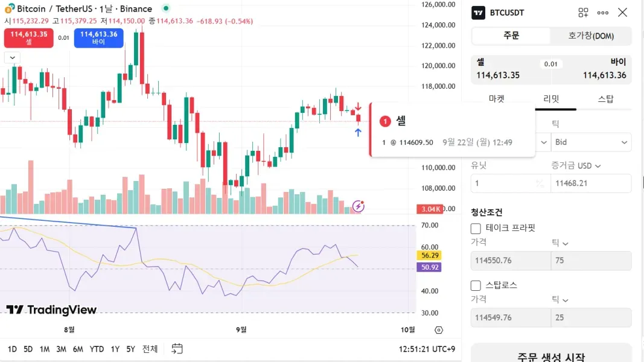Viewport: 644px width, 362px height.
Task: Click the green market status dot
Action: [x=166, y=8]
